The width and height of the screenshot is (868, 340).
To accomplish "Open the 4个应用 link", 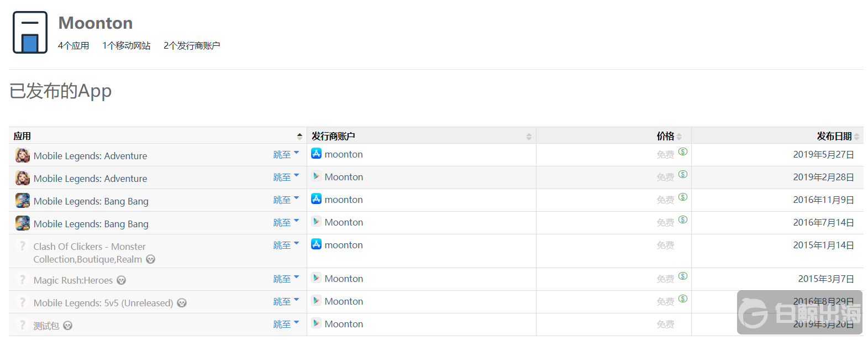I will tap(73, 45).
